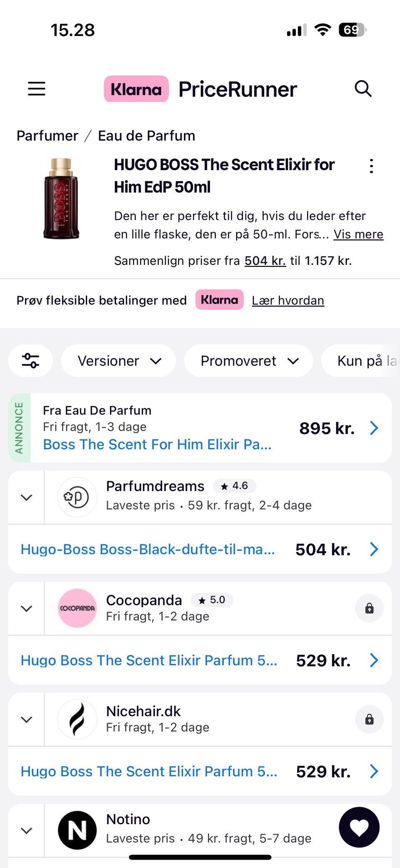Tap the 'Vis mere' description link
The height and width of the screenshot is (868, 400).
tap(358, 234)
